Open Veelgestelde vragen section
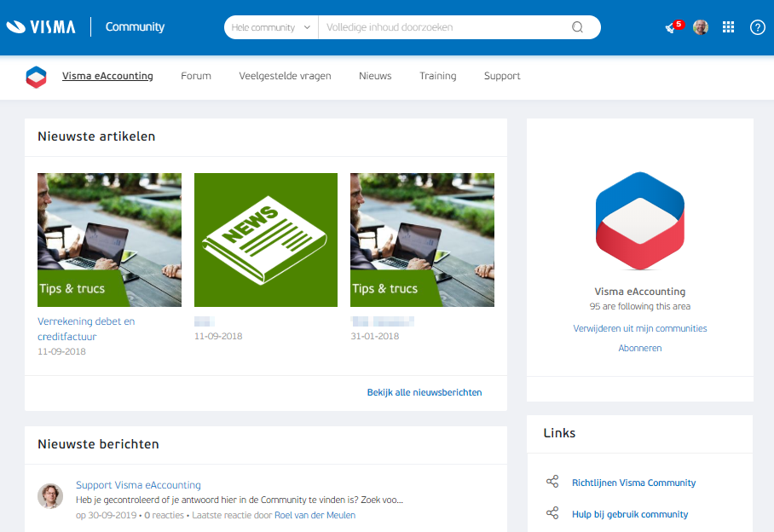774x532 pixels. [x=285, y=76]
